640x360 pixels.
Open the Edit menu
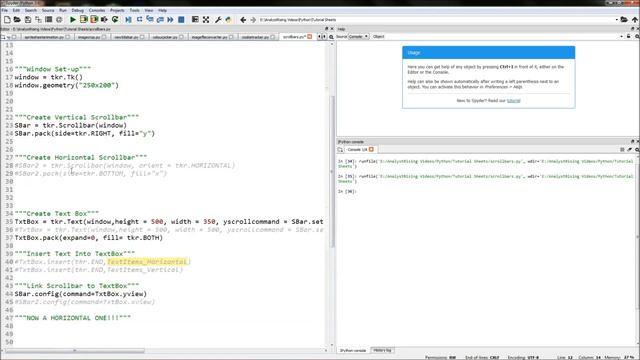[16, 10]
